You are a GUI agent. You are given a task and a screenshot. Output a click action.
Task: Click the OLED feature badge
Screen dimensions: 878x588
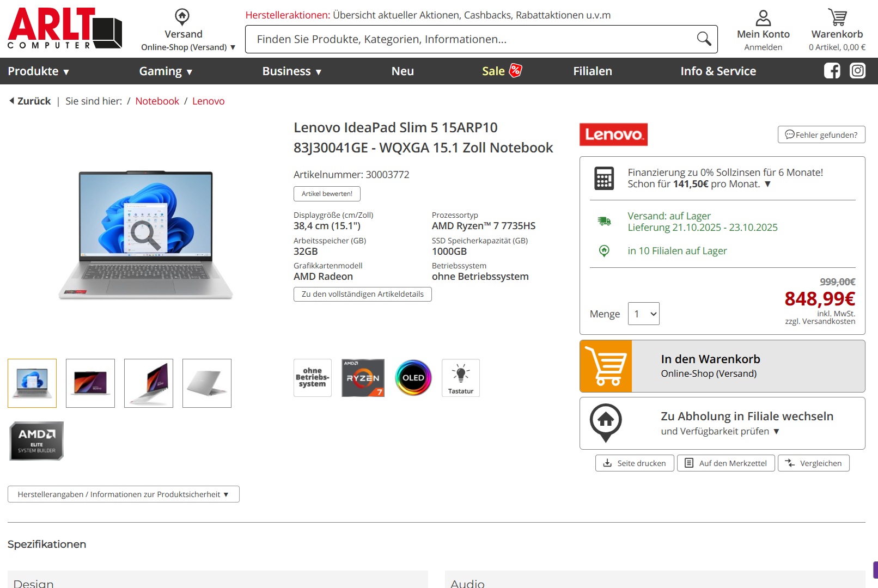coord(413,377)
